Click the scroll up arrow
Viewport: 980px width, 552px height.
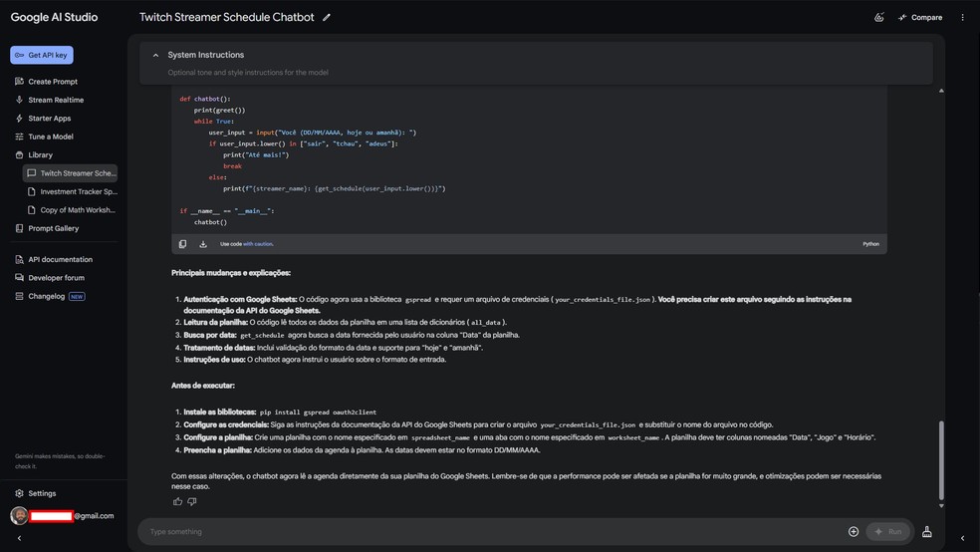[941, 91]
